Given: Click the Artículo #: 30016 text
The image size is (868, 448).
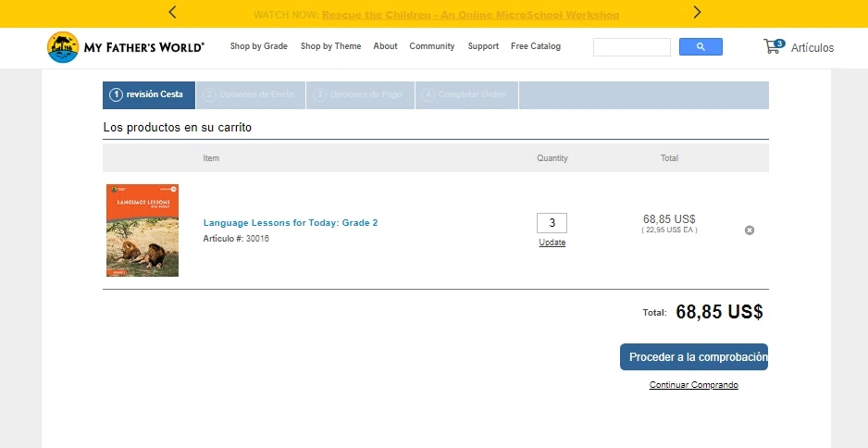Looking at the screenshot, I should click(x=236, y=239).
